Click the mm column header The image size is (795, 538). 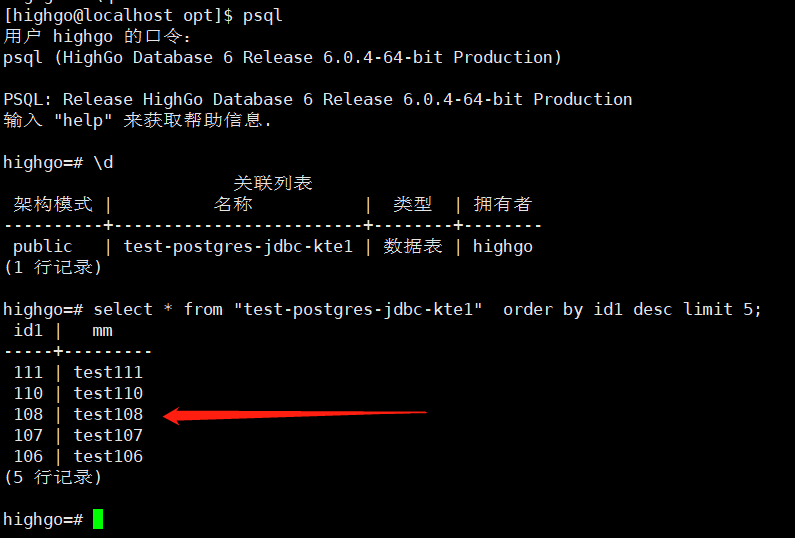(102, 330)
